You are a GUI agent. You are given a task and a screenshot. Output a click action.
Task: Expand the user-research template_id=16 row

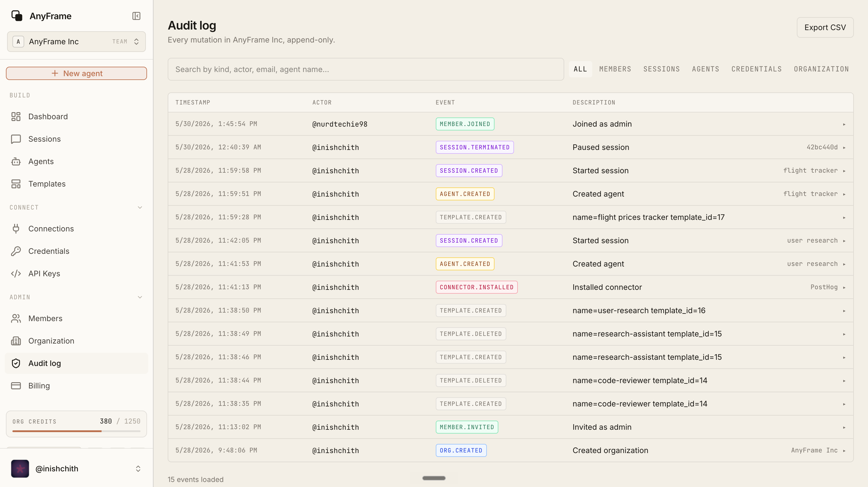[844, 310]
